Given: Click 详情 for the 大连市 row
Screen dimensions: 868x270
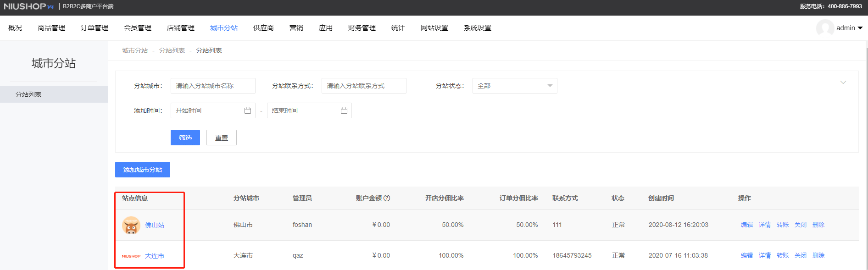Looking at the screenshot, I should (x=765, y=255).
